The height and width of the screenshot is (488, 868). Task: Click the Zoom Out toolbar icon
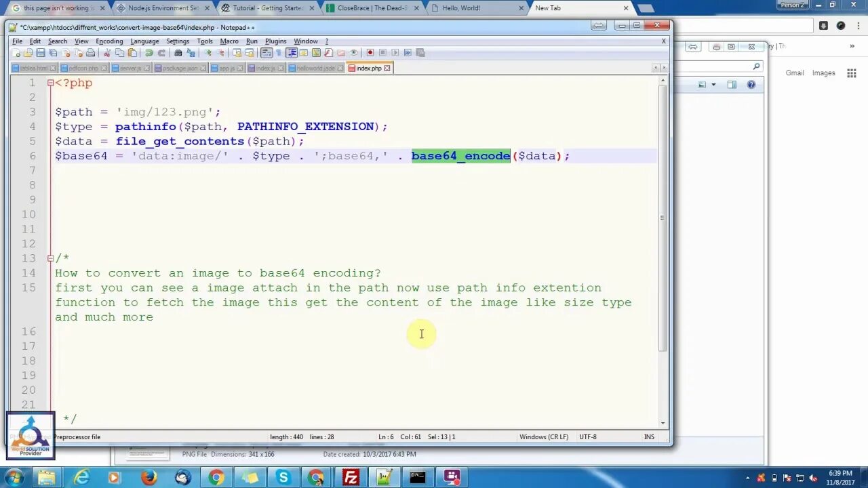[220, 53]
